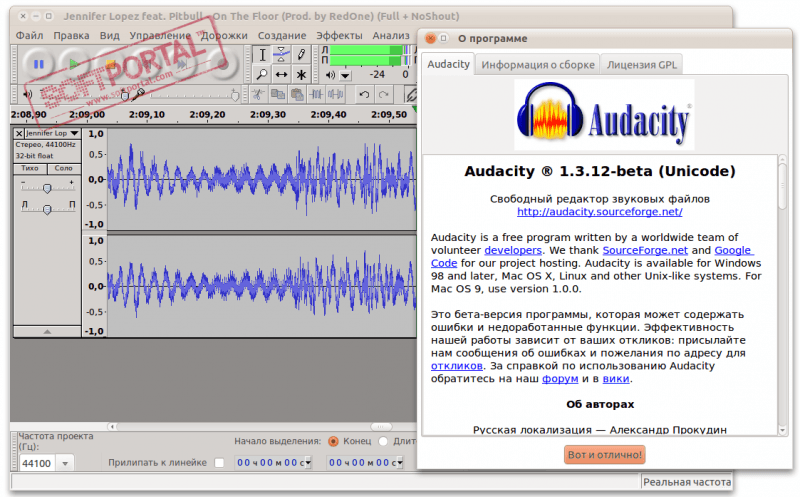Open the Вид menu

pyautogui.click(x=109, y=35)
